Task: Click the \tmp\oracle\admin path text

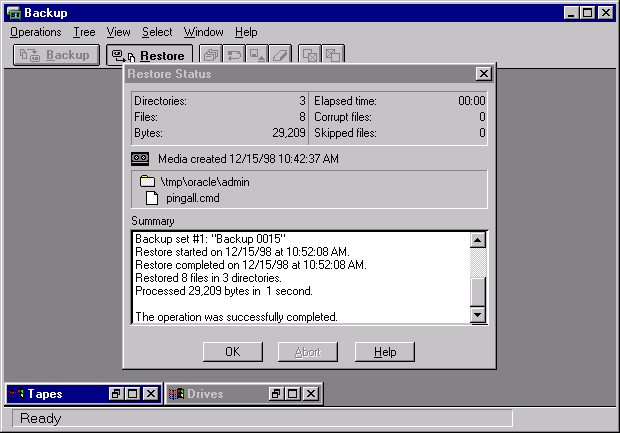Action: [x=205, y=182]
